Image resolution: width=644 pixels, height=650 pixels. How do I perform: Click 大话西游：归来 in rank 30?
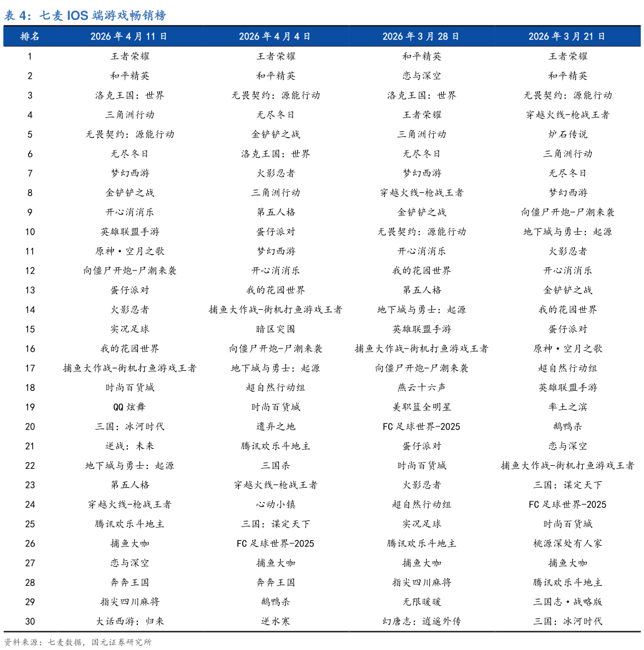(129, 621)
